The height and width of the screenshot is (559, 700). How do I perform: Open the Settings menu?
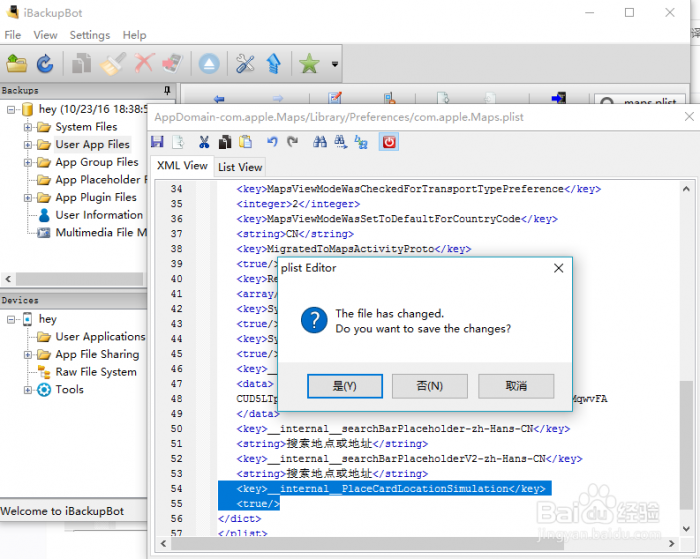90,35
